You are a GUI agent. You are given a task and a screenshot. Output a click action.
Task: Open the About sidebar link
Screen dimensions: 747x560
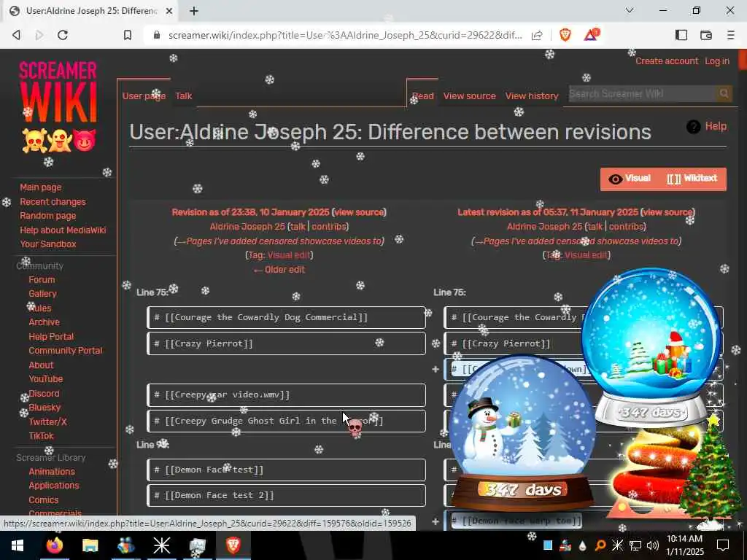(41, 365)
